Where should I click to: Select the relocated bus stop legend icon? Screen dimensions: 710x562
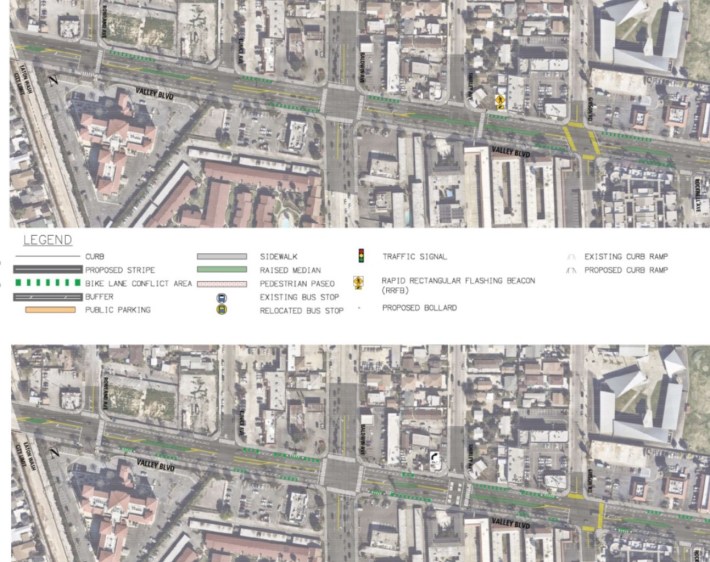221,310
